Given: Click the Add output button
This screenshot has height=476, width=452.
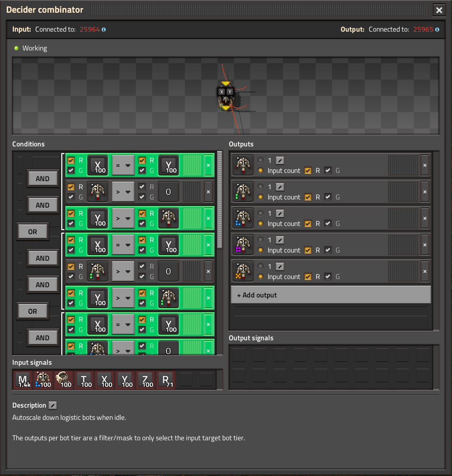Looking at the screenshot, I should [x=331, y=295].
